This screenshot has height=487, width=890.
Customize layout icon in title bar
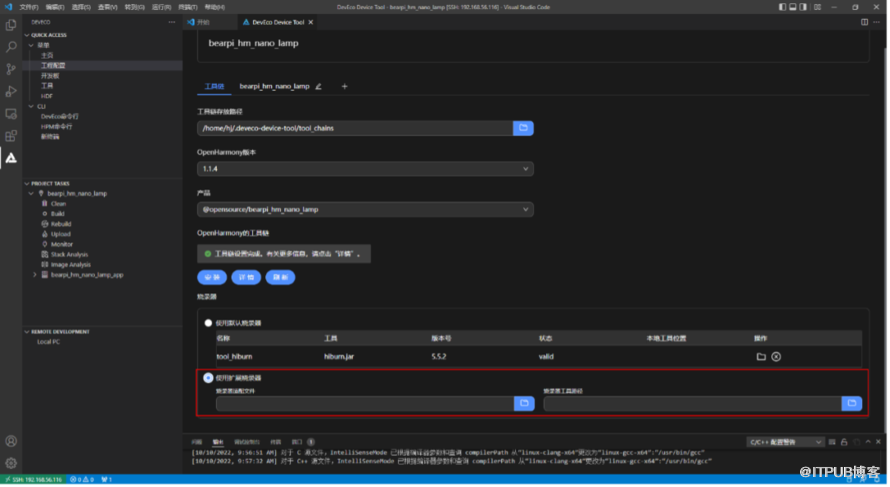(x=818, y=7)
